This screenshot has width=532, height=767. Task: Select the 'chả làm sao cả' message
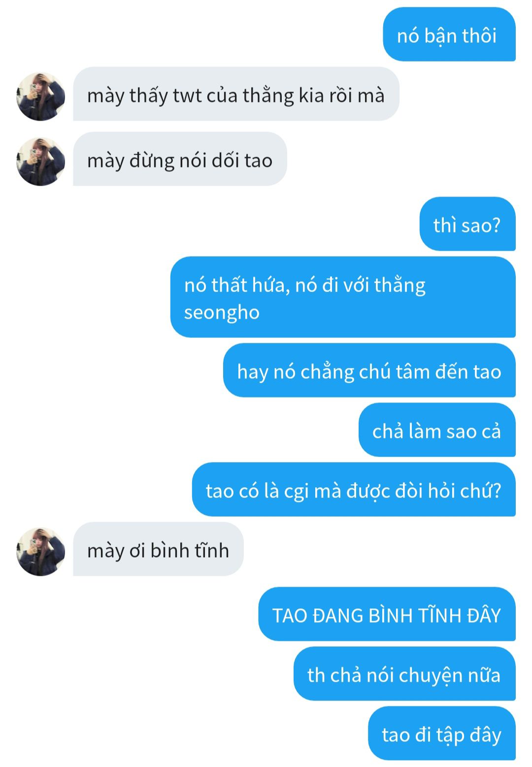(x=437, y=430)
